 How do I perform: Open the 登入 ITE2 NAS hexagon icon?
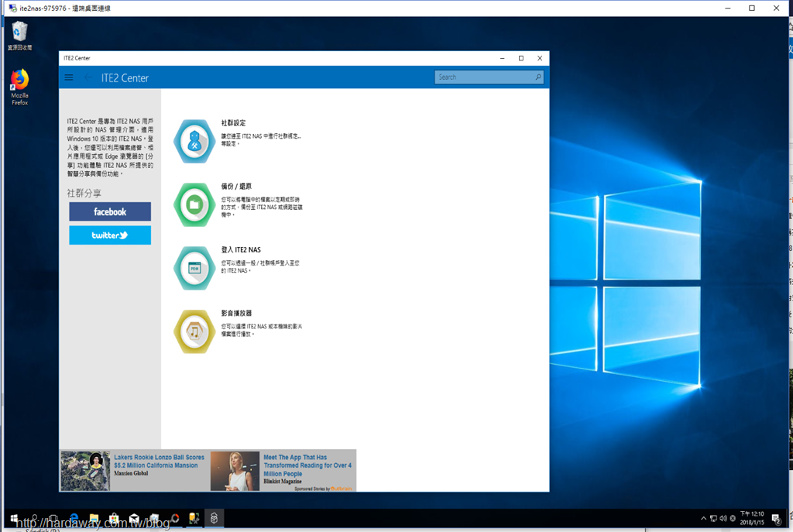pyautogui.click(x=194, y=268)
